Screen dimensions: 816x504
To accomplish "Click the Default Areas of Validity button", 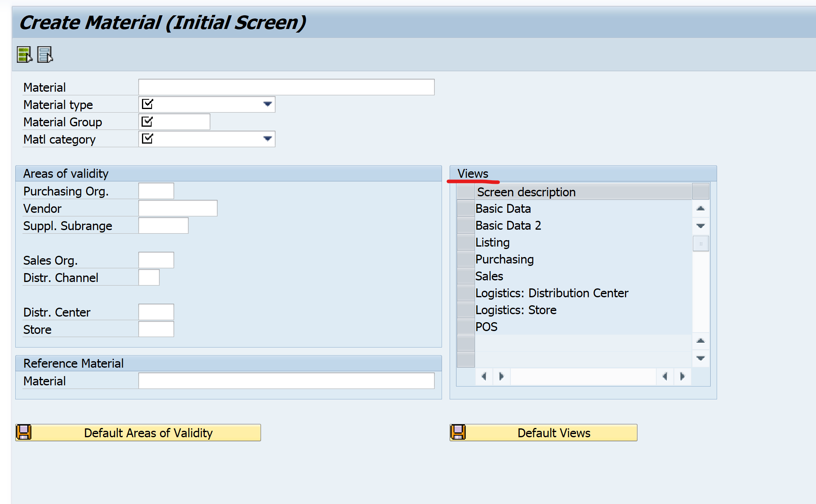I will coord(149,432).
